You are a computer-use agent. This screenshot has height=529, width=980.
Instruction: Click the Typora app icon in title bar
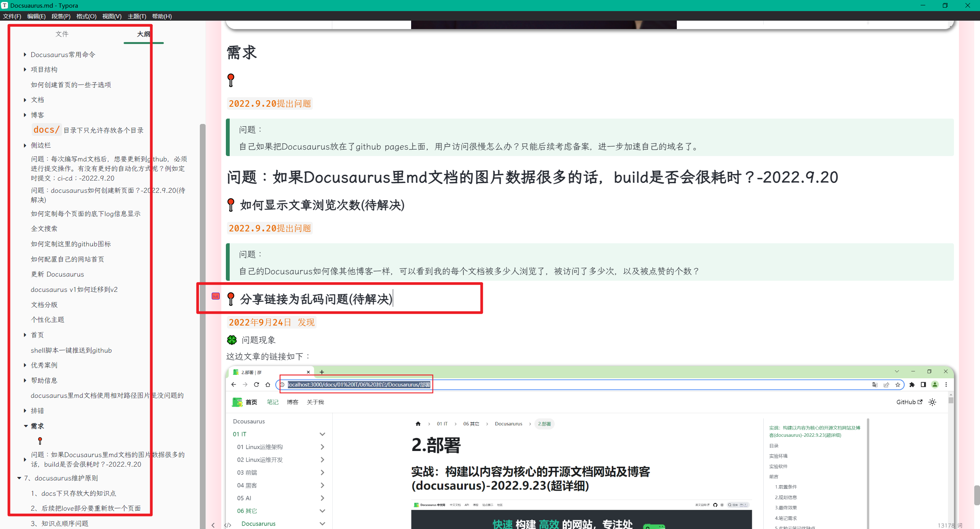click(5, 5)
